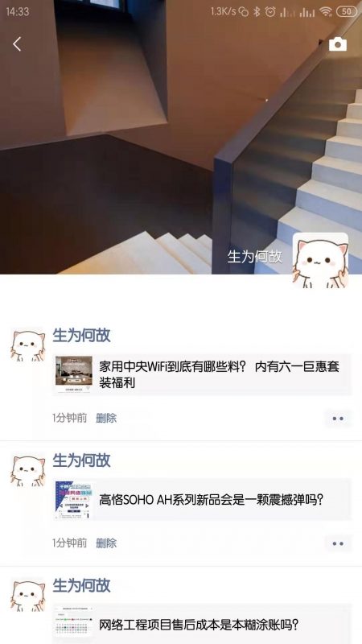Tap the back arrow icon
The image size is (362, 644).
[x=17, y=44]
